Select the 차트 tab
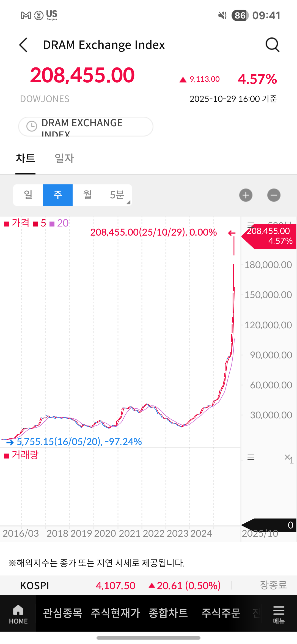 (x=25, y=159)
